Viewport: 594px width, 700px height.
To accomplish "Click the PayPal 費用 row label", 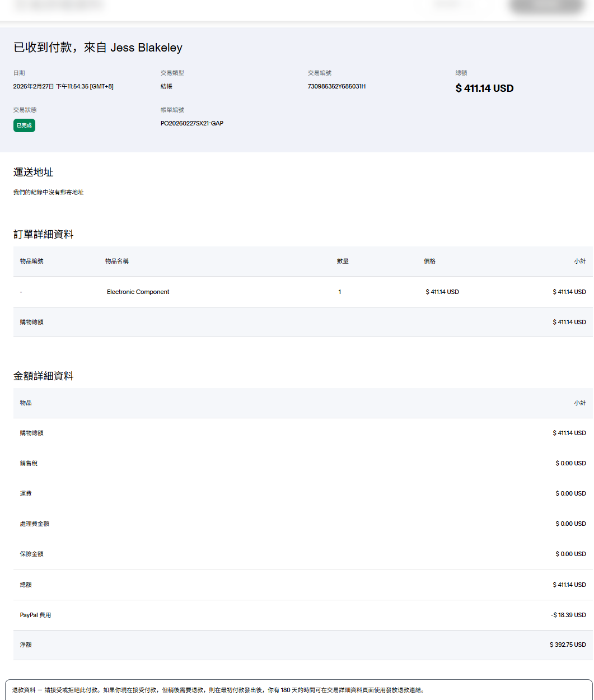I will (35, 615).
